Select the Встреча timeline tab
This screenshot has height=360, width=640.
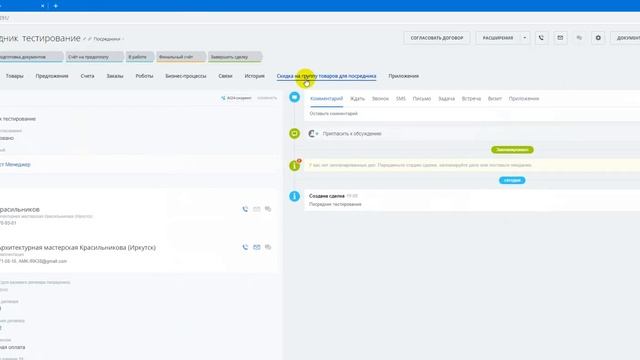point(471,98)
